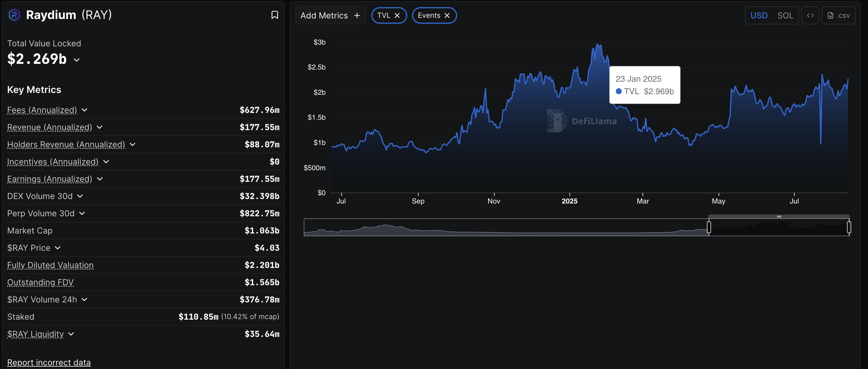Expand Fees (Annualized) details
Viewport: 868px width, 369px height.
pos(85,110)
